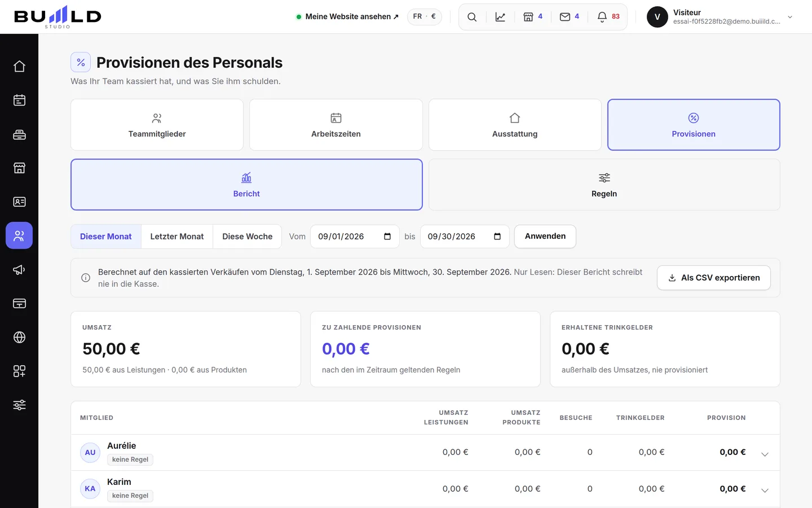Select the Dieser Monat period
812x508 pixels.
click(106, 237)
